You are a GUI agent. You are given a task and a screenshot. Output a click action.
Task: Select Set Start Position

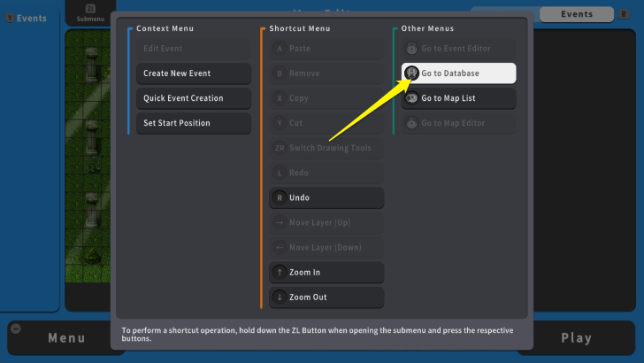point(193,123)
